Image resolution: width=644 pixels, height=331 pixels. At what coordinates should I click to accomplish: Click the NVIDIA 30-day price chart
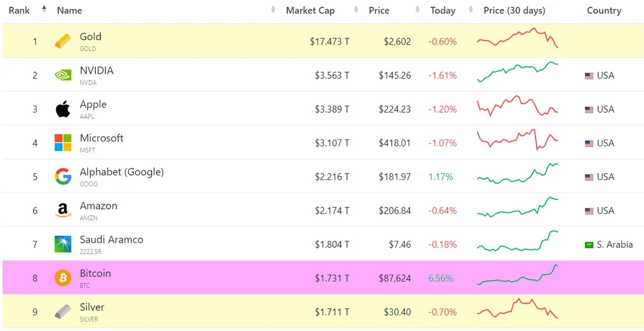pos(517,72)
